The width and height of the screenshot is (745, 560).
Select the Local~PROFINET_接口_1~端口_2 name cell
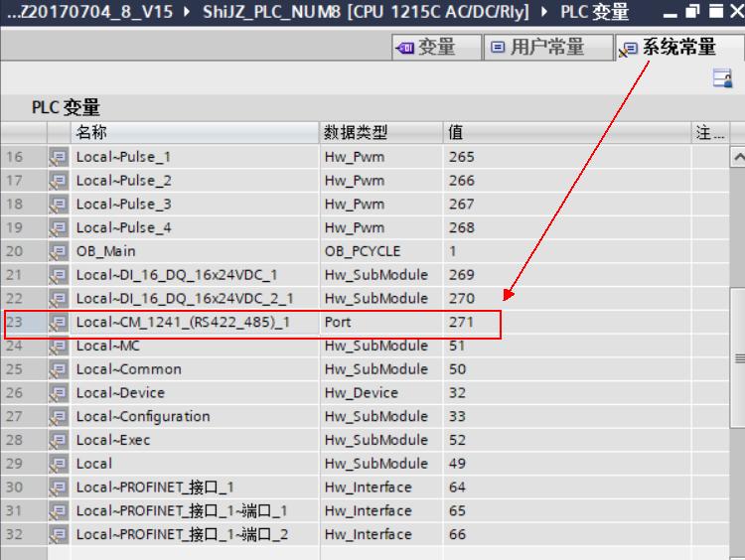click(x=195, y=534)
